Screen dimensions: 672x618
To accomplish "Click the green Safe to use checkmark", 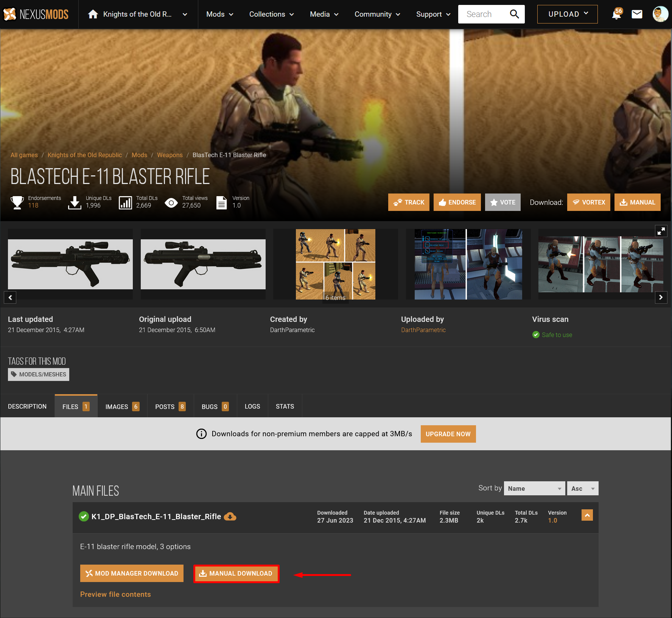I will (x=536, y=335).
